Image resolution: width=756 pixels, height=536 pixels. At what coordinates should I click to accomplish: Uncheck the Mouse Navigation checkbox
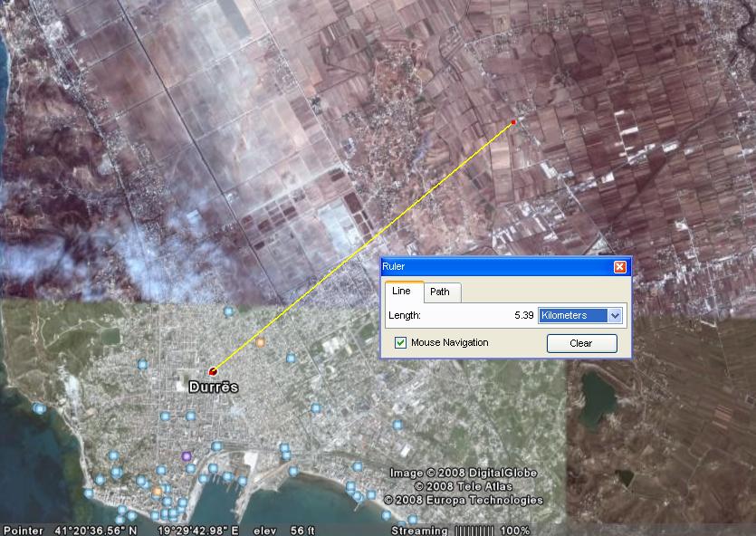tap(401, 343)
